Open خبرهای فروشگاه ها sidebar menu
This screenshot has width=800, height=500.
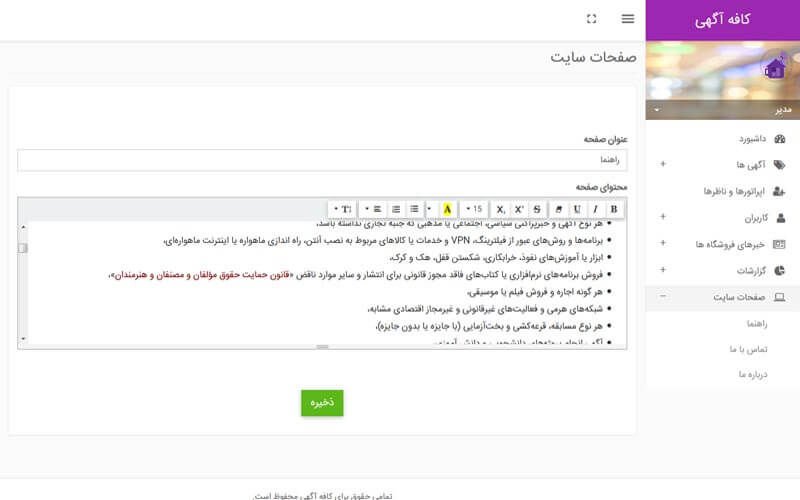click(730, 244)
